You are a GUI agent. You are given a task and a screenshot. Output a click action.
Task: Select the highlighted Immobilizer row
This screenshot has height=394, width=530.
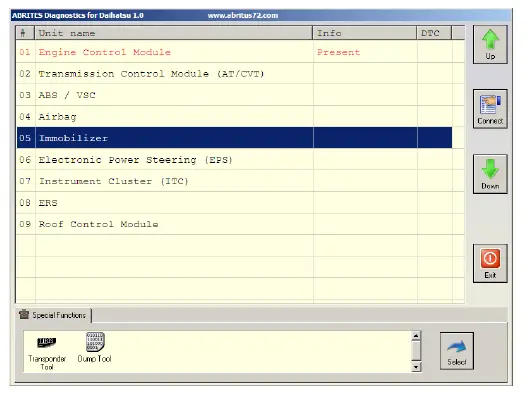click(x=234, y=138)
